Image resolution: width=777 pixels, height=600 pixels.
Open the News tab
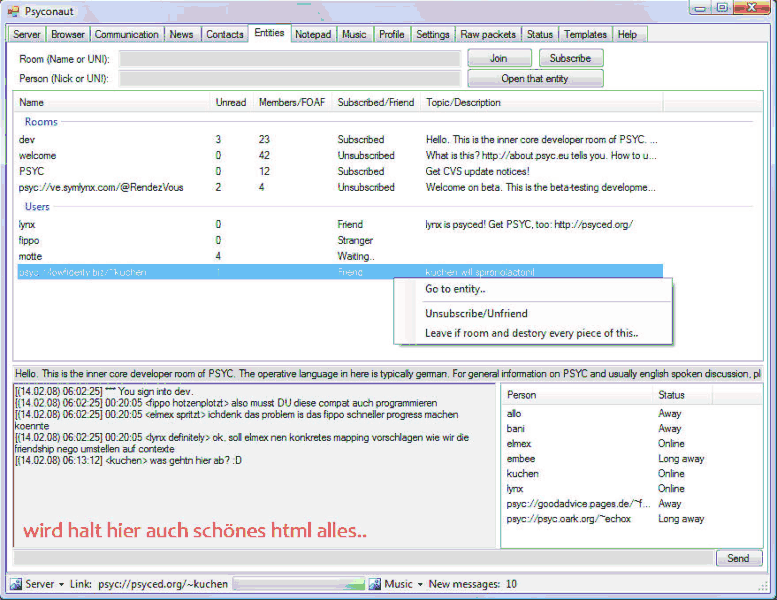tap(181, 34)
